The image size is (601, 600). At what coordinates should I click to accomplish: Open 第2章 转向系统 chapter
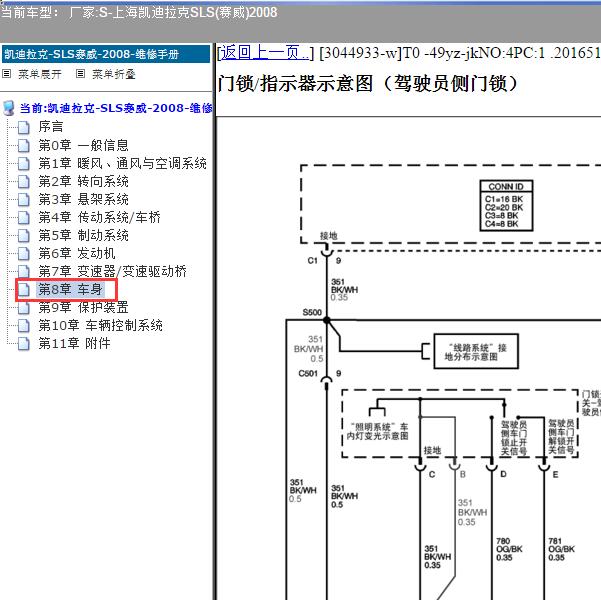83,181
